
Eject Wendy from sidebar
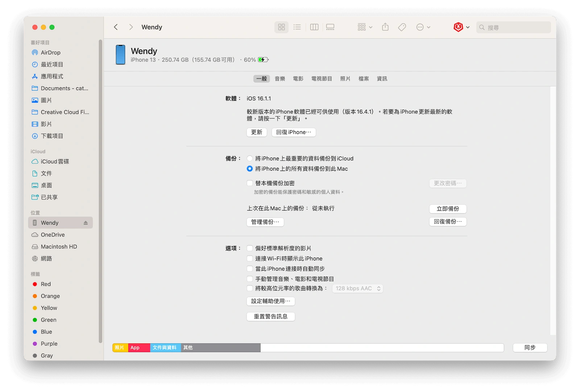point(86,223)
